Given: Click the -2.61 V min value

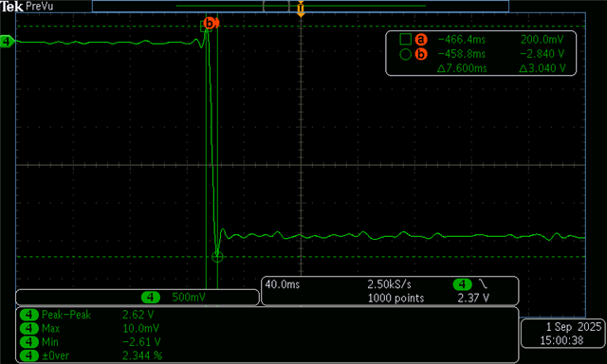Looking at the screenshot, I should coord(141,342).
